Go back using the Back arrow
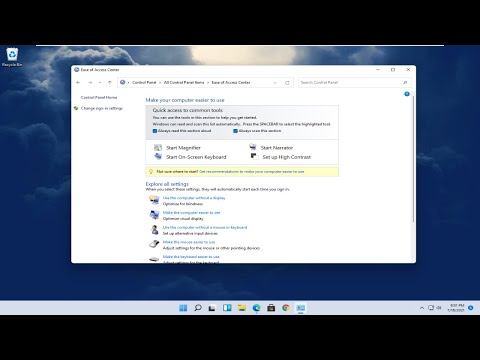480x360 pixels. (x=78, y=82)
